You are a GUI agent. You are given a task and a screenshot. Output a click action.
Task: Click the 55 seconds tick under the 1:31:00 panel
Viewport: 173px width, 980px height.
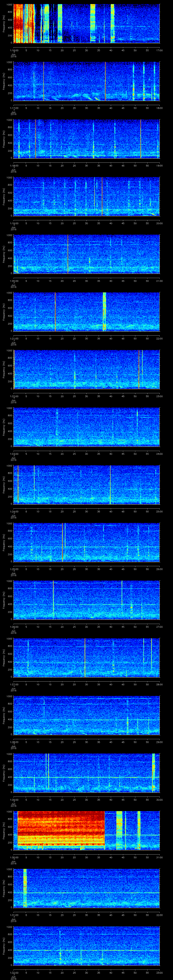147,915
